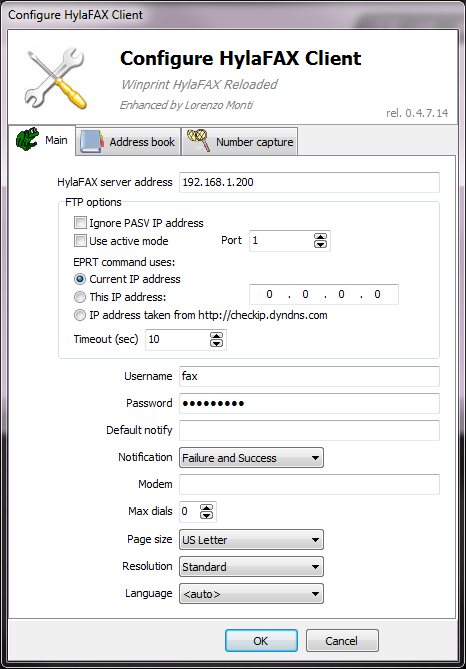This screenshot has width=466, height=669.
Task: Switch to the Main tab
Action: pos(42,140)
